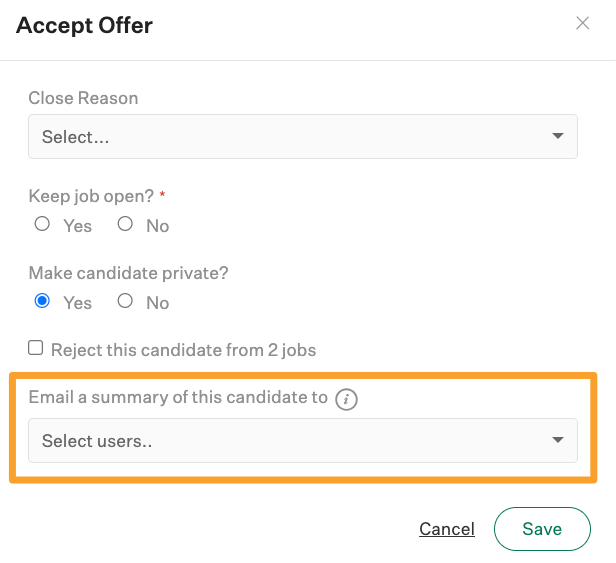Open the Select users dropdown field
The height and width of the screenshot is (563, 616).
(302, 440)
